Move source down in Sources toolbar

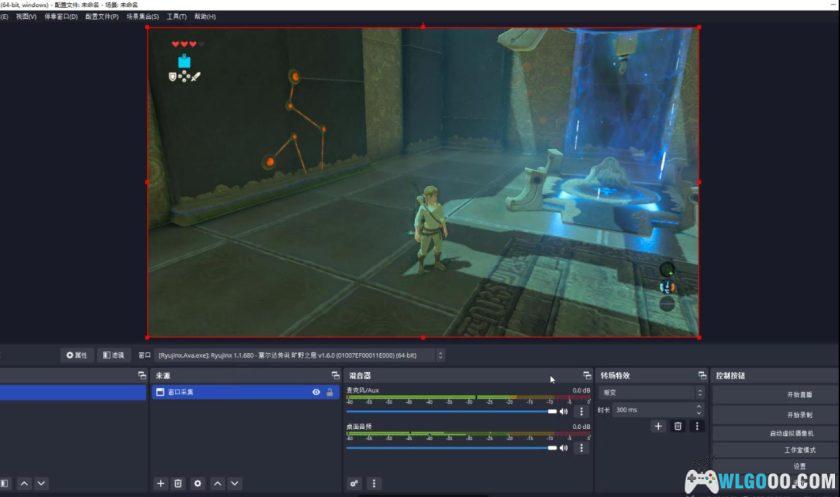[235, 483]
